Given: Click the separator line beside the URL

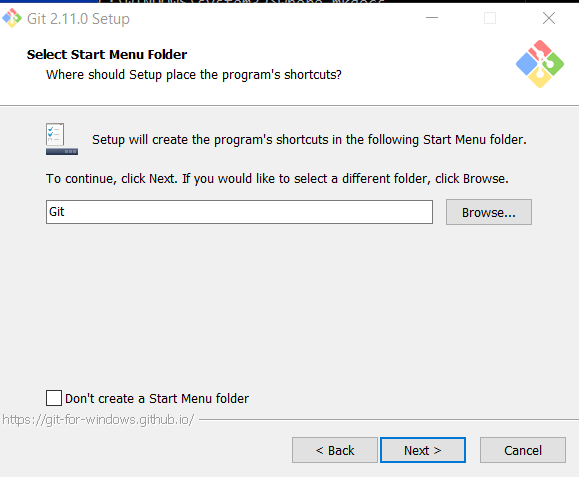Looking at the screenshot, I should point(388,419).
